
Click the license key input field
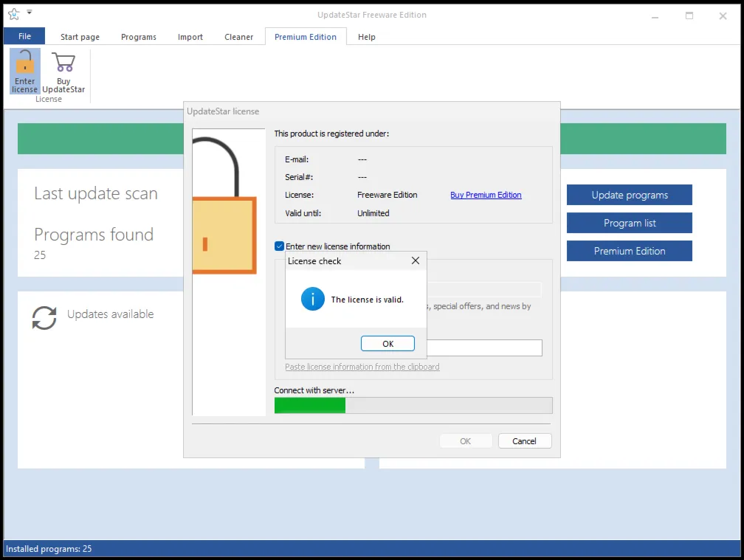tap(484, 348)
